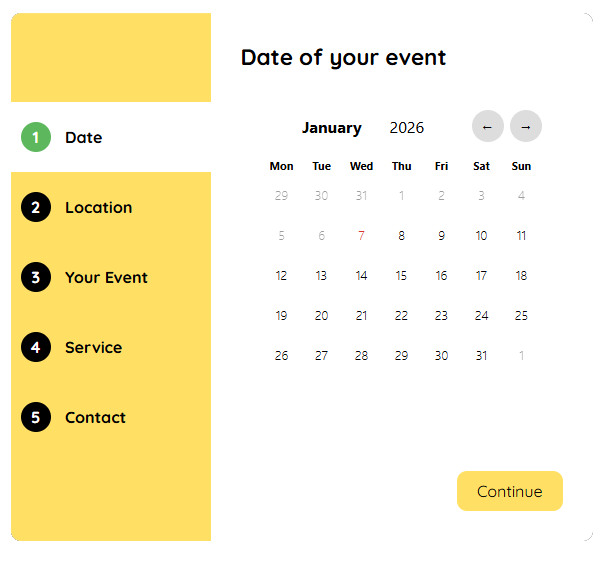Open the Location step
Viewport: 607px width, 564px height.
tap(98, 207)
